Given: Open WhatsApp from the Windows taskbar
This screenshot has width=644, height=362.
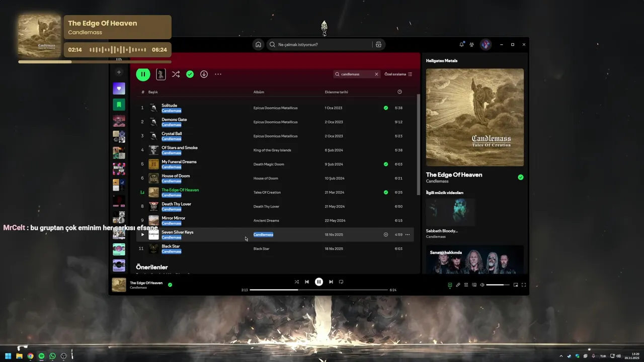Looking at the screenshot, I should [x=52, y=356].
